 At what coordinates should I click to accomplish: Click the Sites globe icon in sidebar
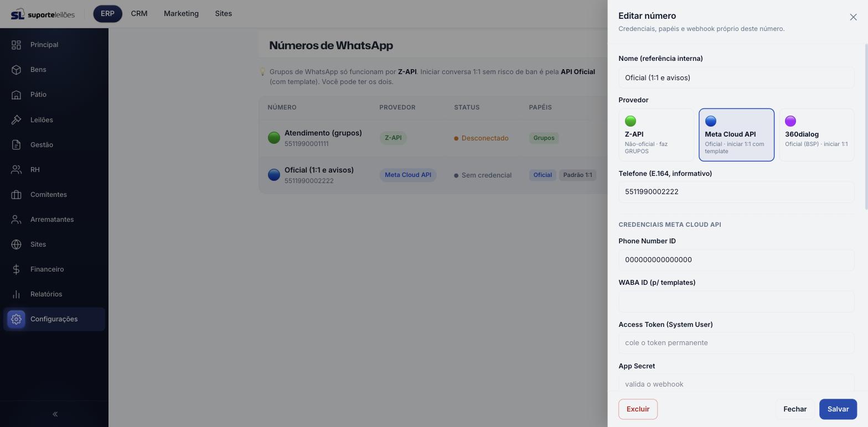[16, 244]
